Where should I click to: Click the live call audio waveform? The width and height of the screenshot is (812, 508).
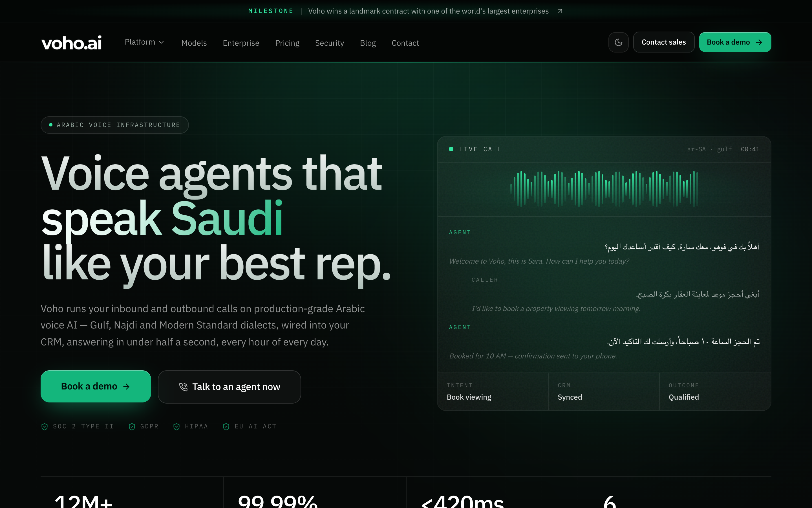604,189
